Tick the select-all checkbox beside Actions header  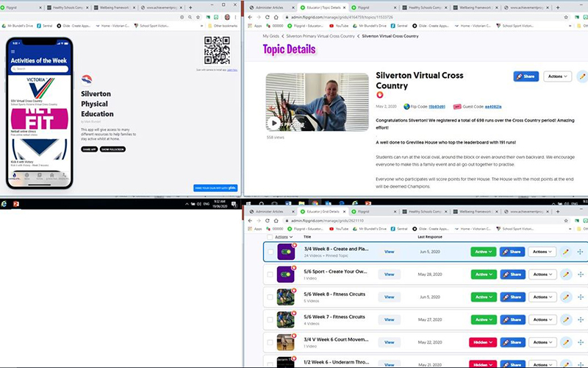pos(270,237)
